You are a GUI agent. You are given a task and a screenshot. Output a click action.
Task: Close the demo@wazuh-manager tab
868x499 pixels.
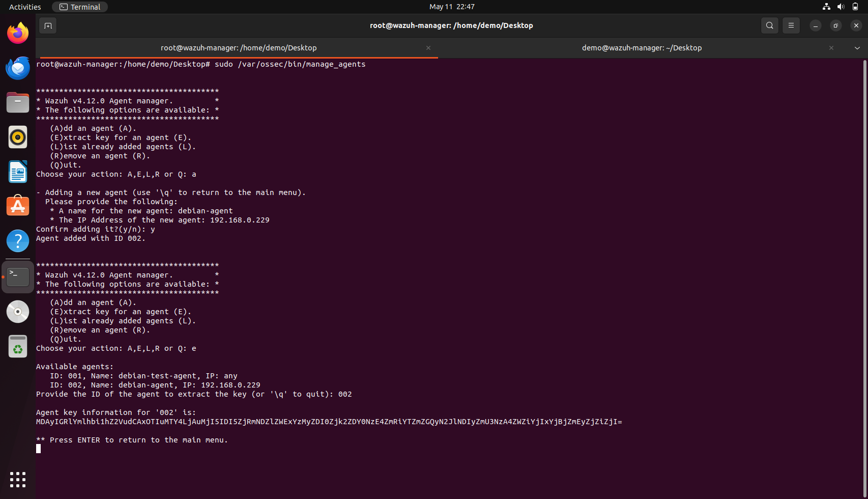pyautogui.click(x=831, y=48)
